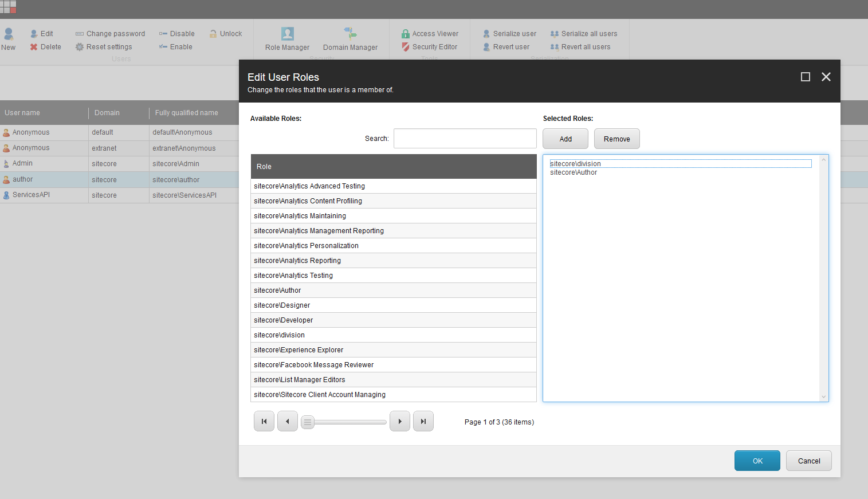The width and height of the screenshot is (868, 499).
Task: Click the Enable user toolbar item
Action: click(176, 47)
